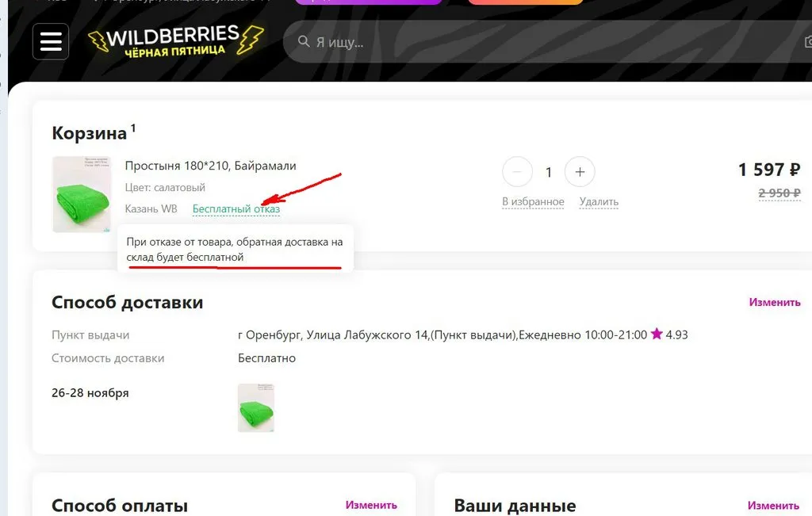Increase quantity with plus button
812x516 pixels.
click(x=580, y=172)
